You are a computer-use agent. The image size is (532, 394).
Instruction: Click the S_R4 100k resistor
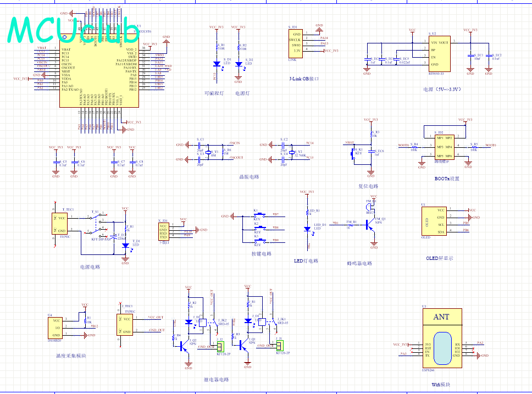[414, 147]
